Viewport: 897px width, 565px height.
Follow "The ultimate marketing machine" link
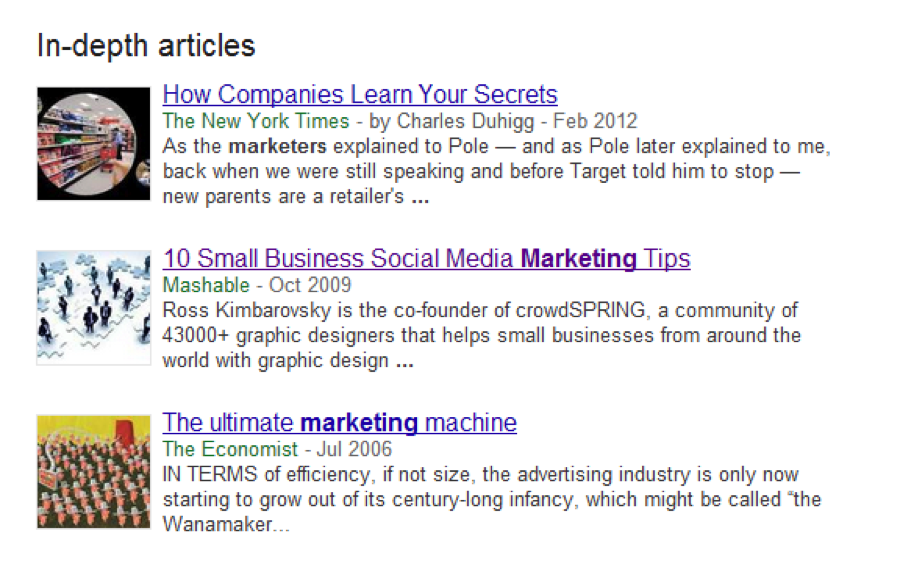click(340, 423)
